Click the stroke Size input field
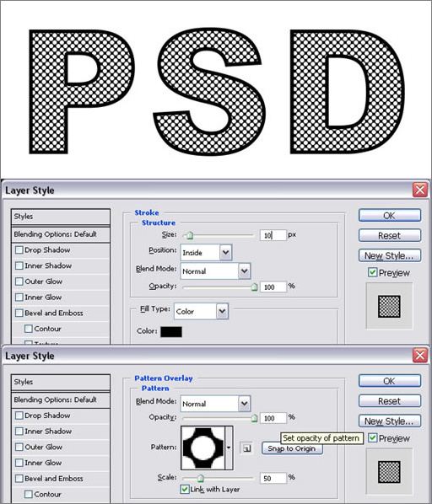 273,235
